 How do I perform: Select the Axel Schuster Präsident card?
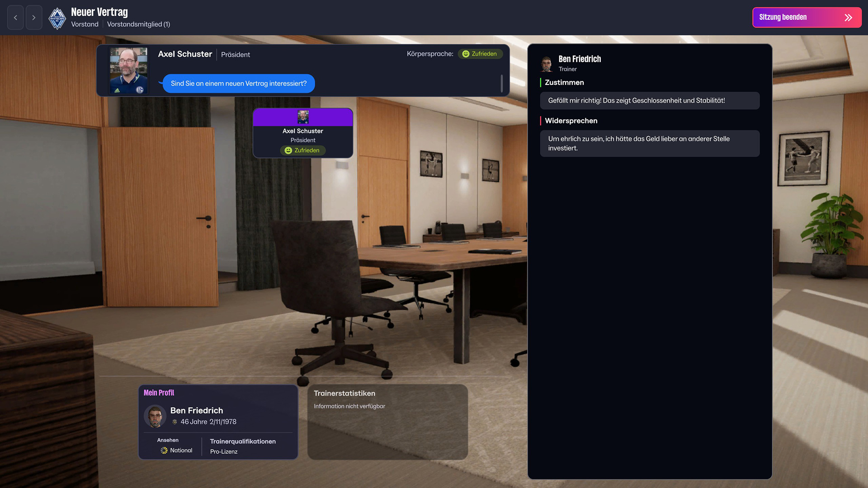302,133
